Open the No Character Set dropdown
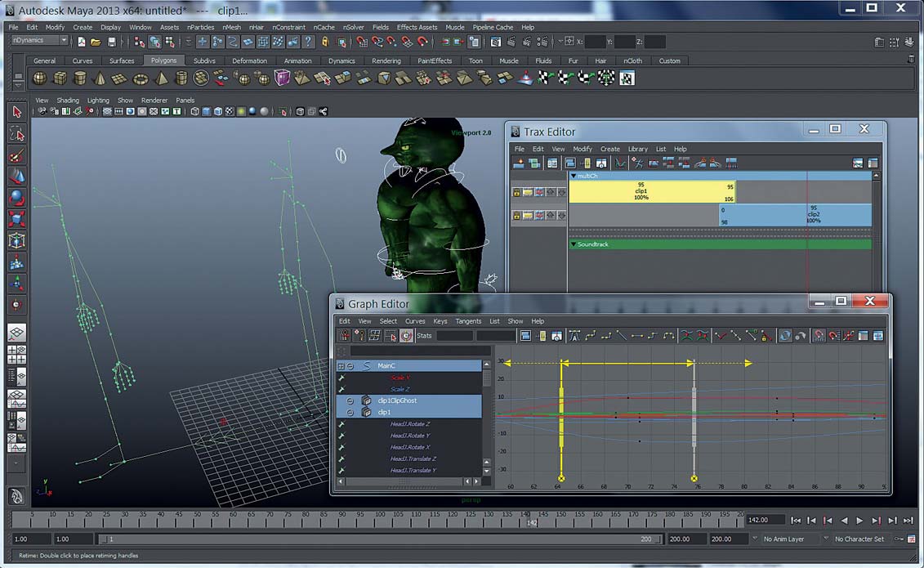This screenshot has height=568, width=924. 826,539
